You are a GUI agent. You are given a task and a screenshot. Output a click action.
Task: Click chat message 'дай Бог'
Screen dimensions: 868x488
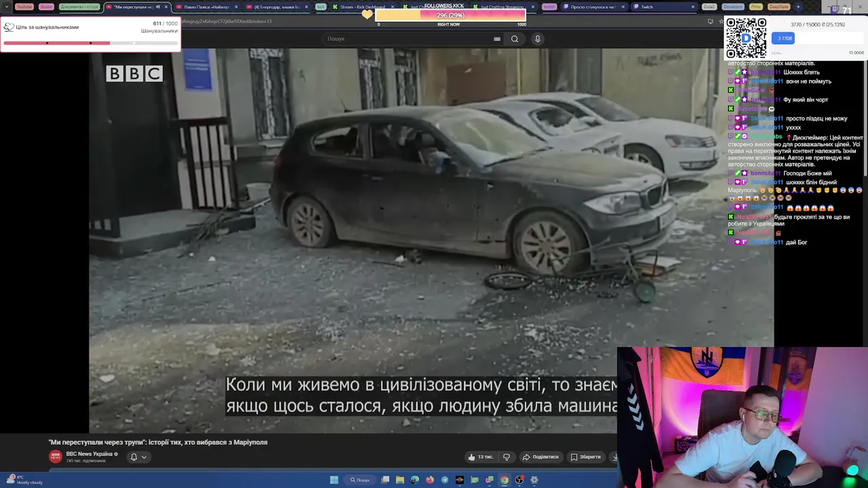[x=796, y=242]
